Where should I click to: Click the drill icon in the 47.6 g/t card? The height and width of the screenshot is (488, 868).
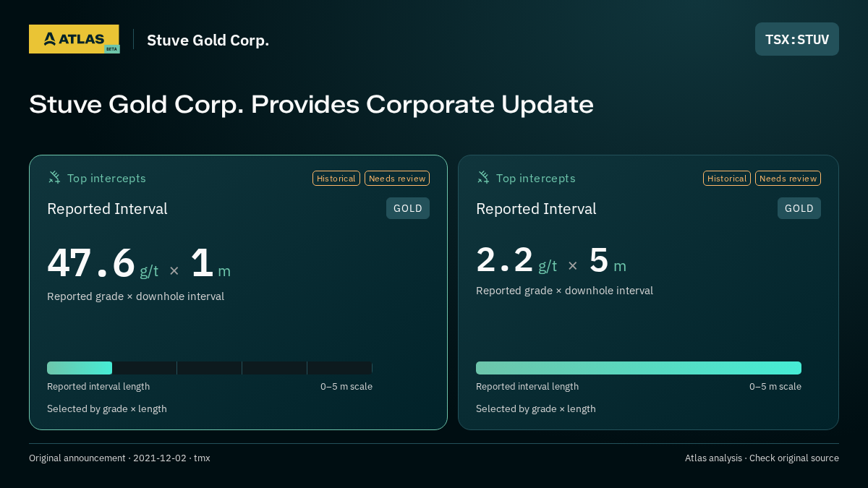point(54,177)
